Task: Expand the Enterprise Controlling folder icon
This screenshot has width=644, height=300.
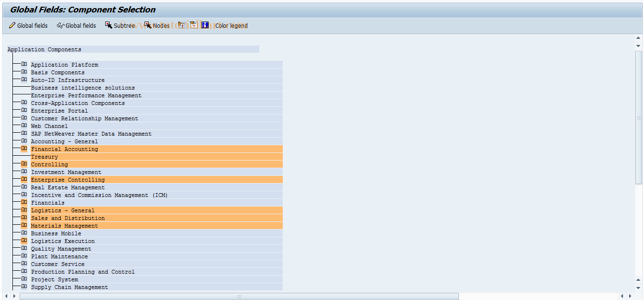Action: (x=24, y=179)
